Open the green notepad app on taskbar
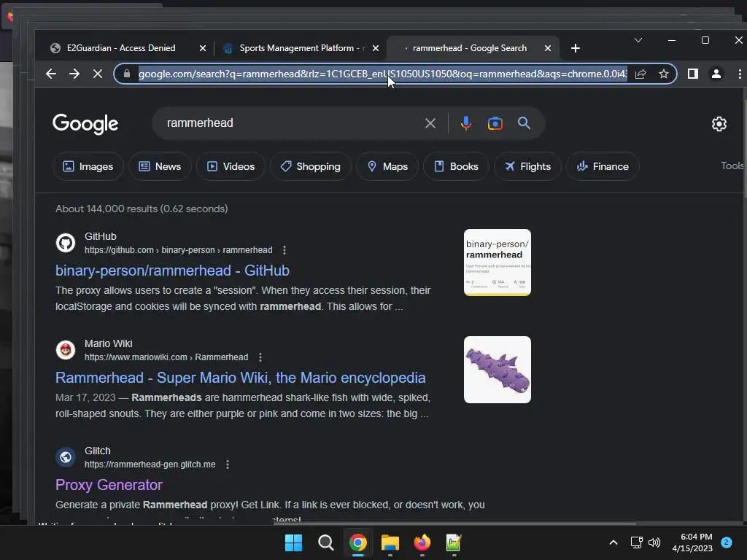The width and height of the screenshot is (747, 560). point(454,542)
